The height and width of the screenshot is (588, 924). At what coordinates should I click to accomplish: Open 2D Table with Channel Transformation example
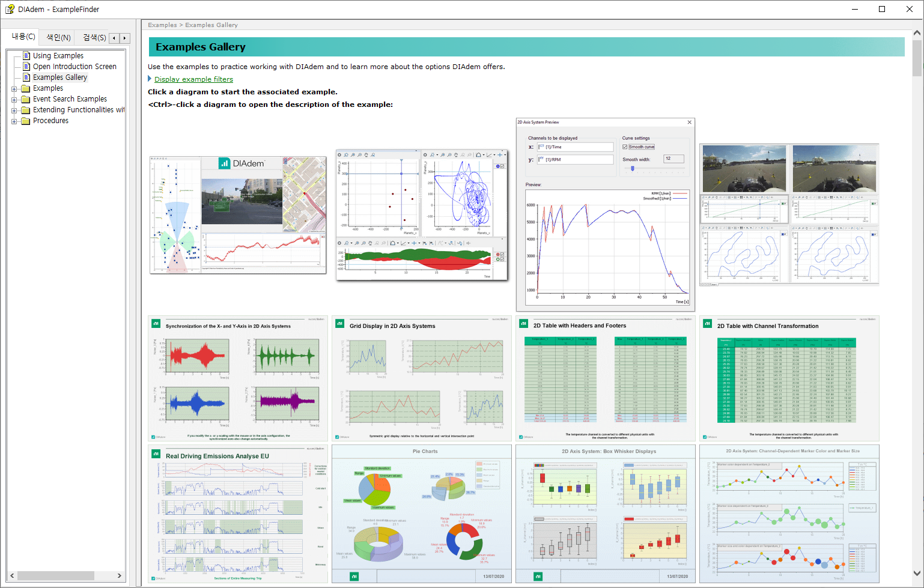pyautogui.click(x=789, y=378)
